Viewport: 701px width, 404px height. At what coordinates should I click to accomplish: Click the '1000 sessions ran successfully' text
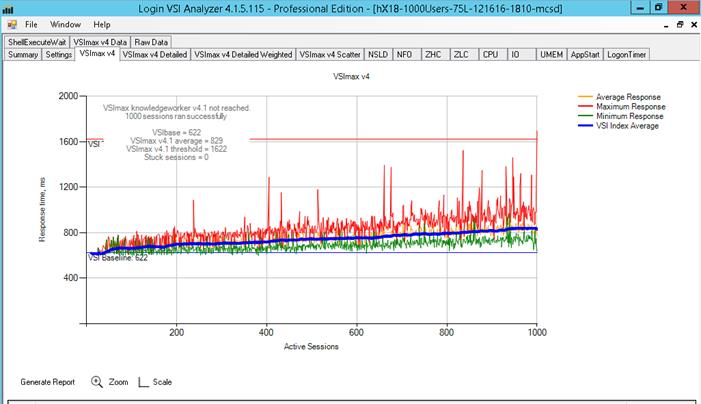click(176, 116)
